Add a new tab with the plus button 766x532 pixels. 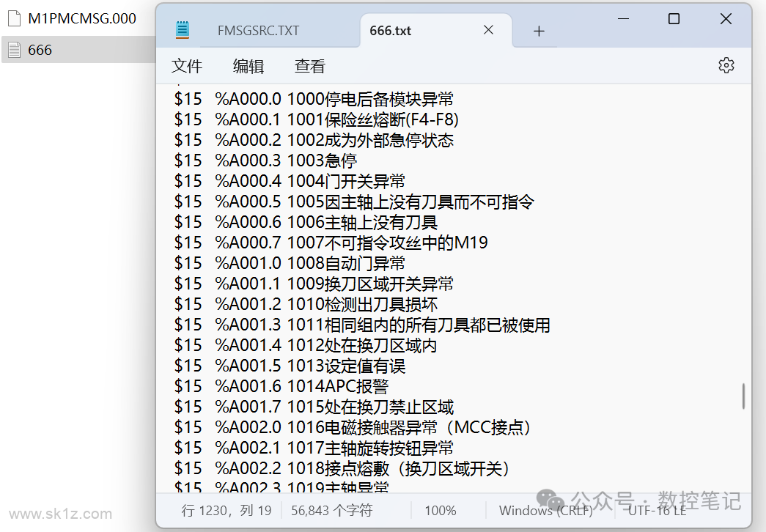539,32
